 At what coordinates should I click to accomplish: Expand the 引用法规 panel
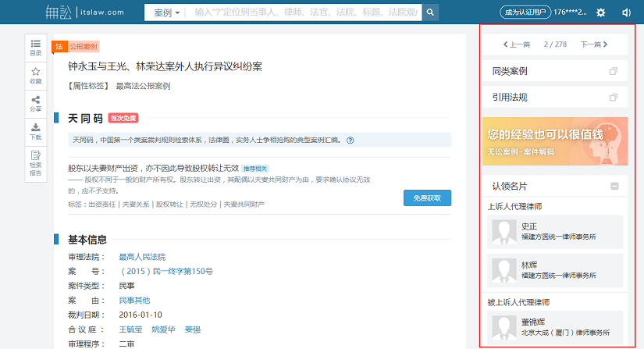coord(613,98)
